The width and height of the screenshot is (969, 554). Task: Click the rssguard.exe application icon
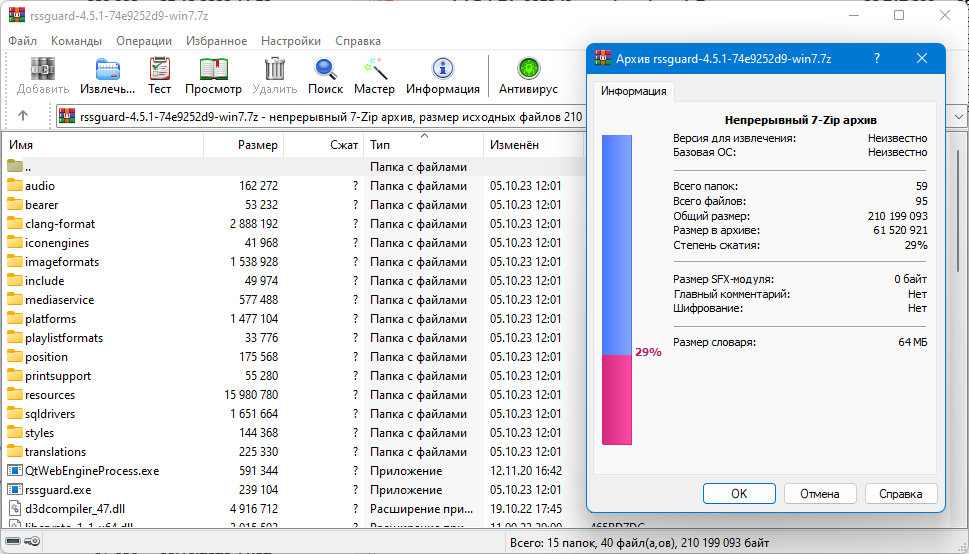[x=15, y=490]
